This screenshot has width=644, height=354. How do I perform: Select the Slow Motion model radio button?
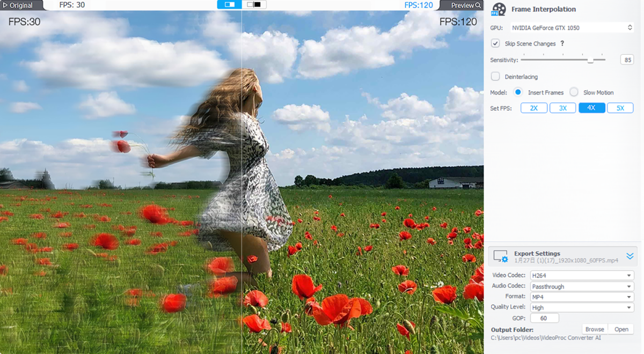tap(574, 92)
